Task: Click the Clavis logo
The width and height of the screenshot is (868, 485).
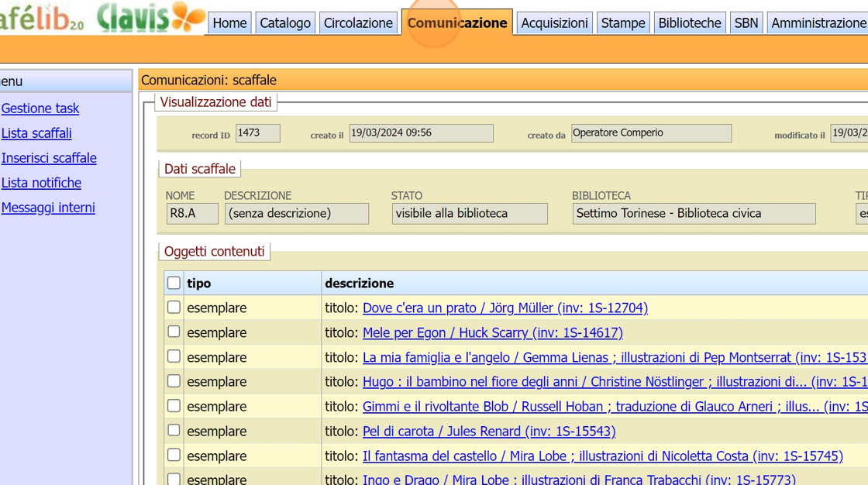Action: tap(150, 16)
